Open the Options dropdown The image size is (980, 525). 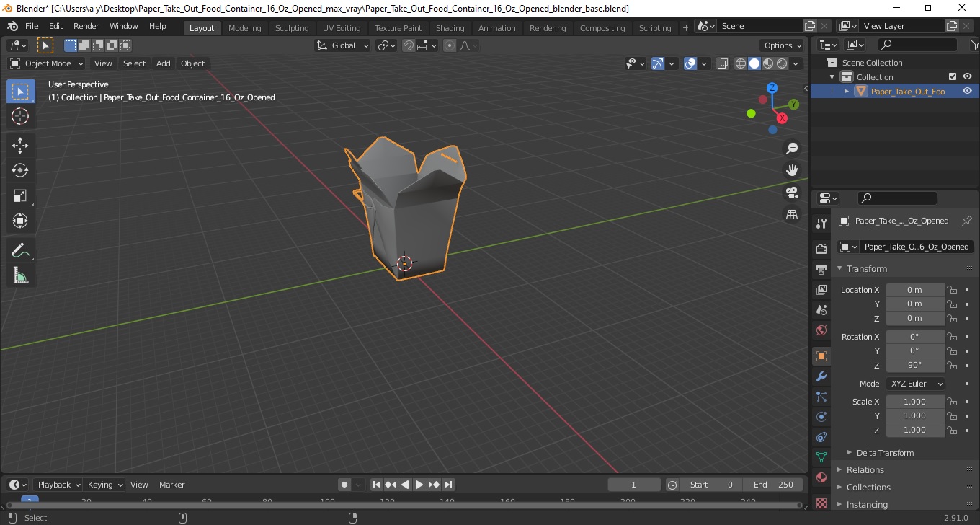pyautogui.click(x=783, y=45)
